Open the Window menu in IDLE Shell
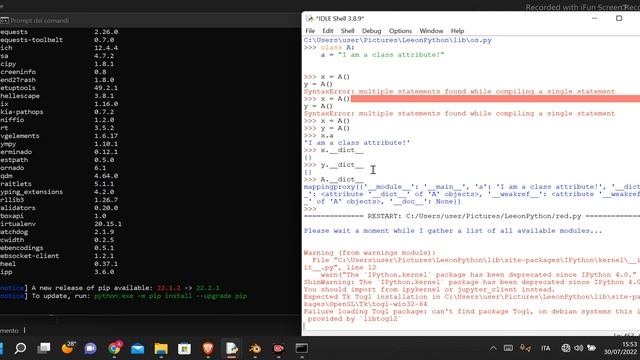Viewport: 640px width, 360px height. click(x=431, y=31)
